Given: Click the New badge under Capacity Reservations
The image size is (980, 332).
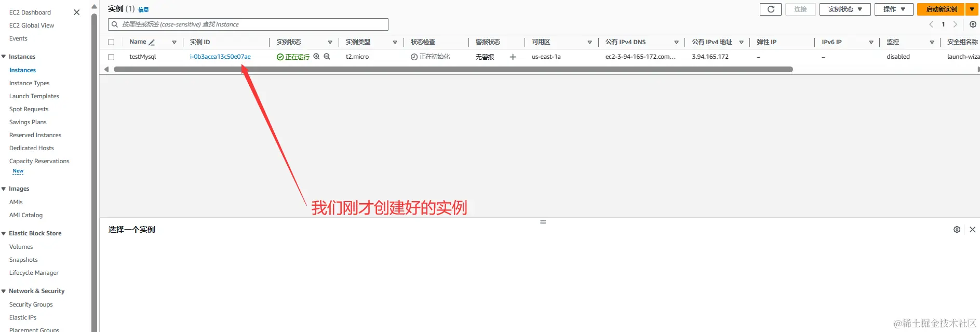Looking at the screenshot, I should [18, 171].
